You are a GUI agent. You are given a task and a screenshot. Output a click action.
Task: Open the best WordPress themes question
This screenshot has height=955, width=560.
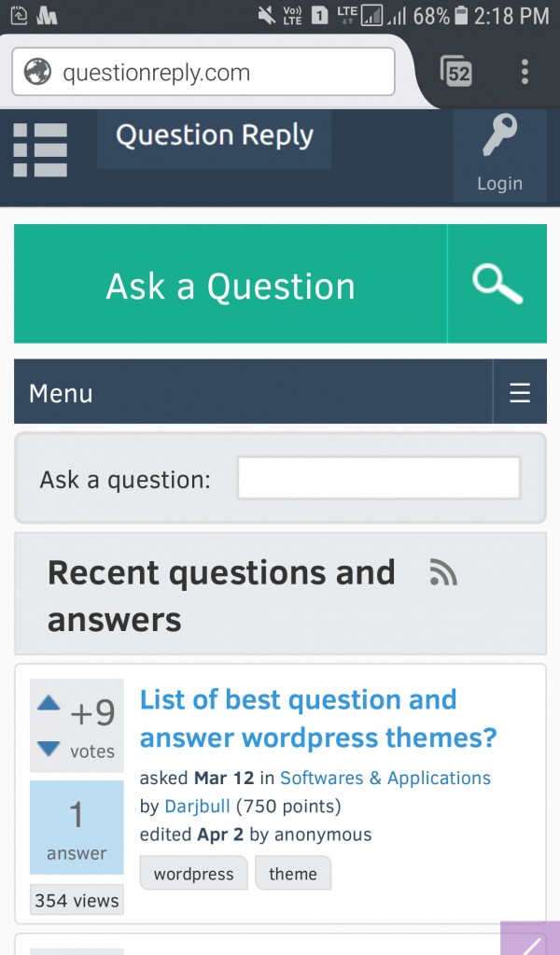pyautogui.click(x=317, y=719)
